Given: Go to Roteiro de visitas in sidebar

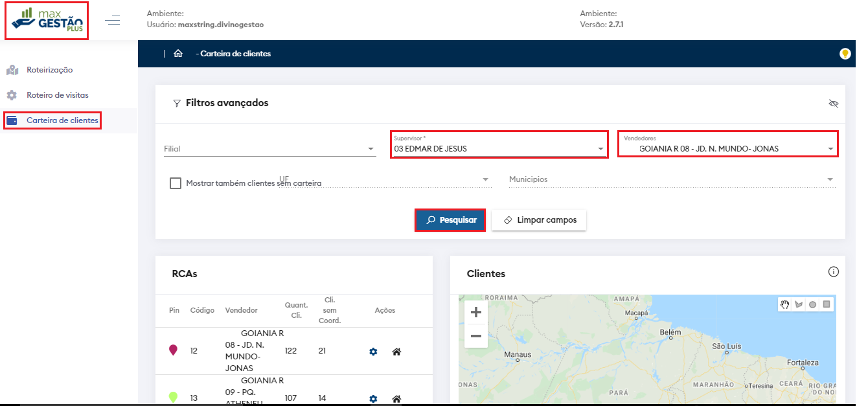Looking at the screenshot, I should (x=57, y=95).
